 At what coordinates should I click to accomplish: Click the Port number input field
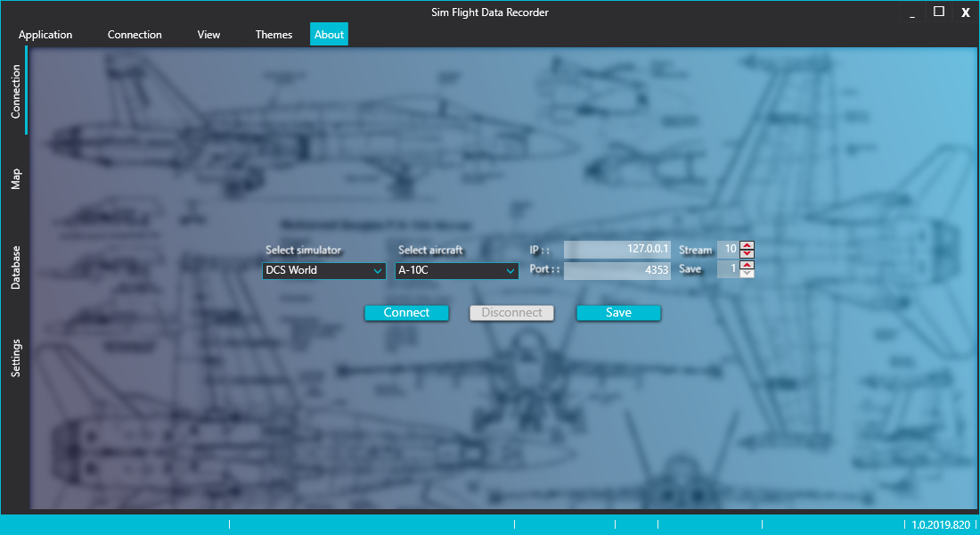tap(617, 269)
